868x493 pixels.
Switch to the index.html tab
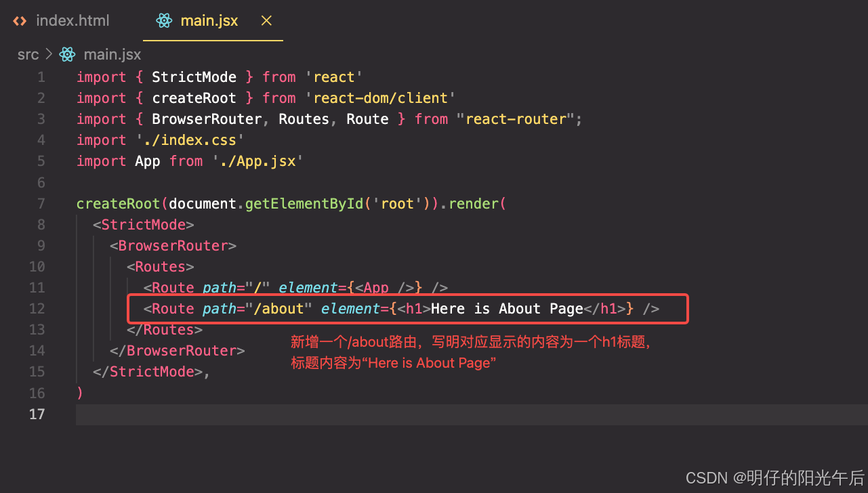pyautogui.click(x=61, y=21)
